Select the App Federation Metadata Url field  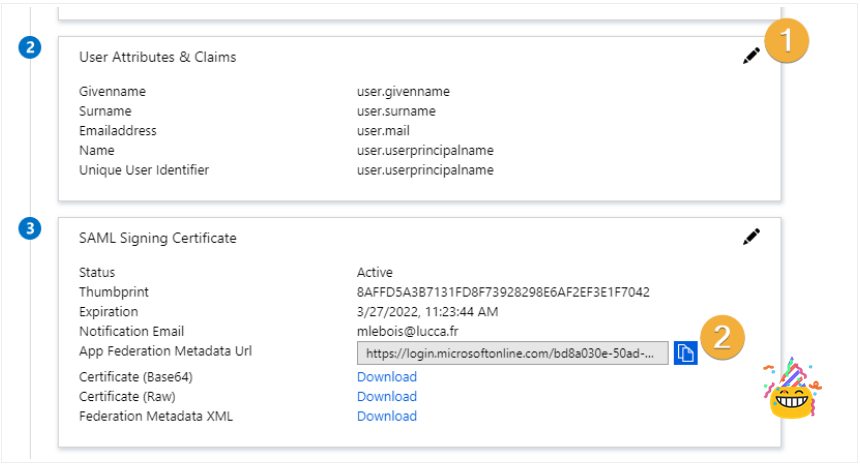[512, 353]
